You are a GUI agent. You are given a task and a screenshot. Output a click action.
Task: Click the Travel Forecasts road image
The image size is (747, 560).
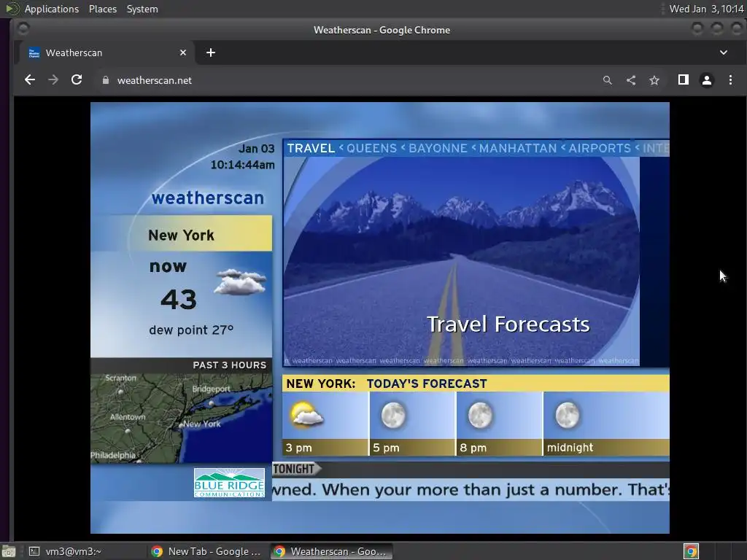click(461, 261)
